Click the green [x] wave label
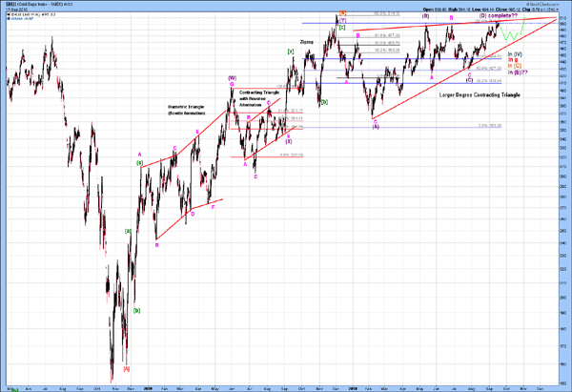Screen dimensions: 572x392 291,52
